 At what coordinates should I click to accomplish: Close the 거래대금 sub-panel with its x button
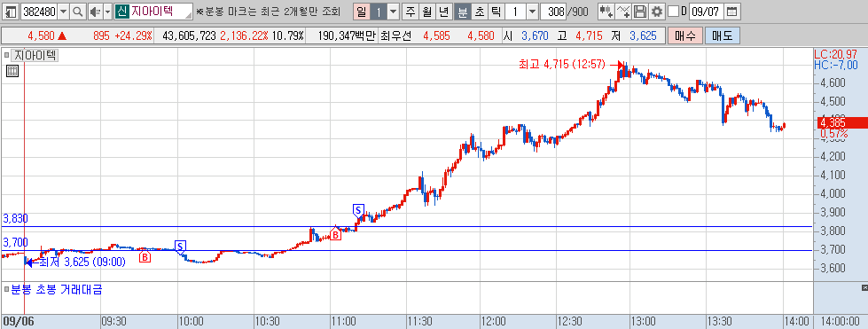(x=864, y=287)
